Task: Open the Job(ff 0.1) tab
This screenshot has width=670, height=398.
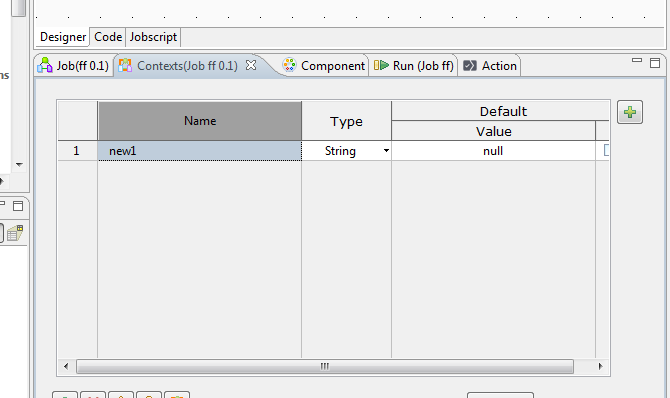Action: (73, 65)
